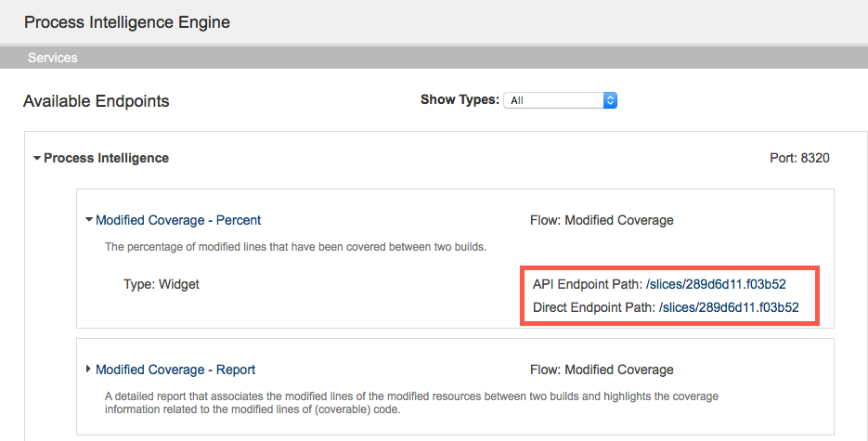Screen dimensions: 868x441
Task: Open the Show Types dropdown
Action: 560,100
